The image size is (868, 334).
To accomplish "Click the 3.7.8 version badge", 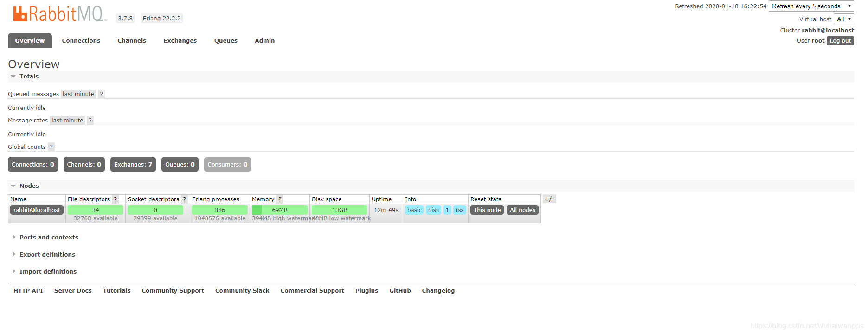I will [x=125, y=18].
